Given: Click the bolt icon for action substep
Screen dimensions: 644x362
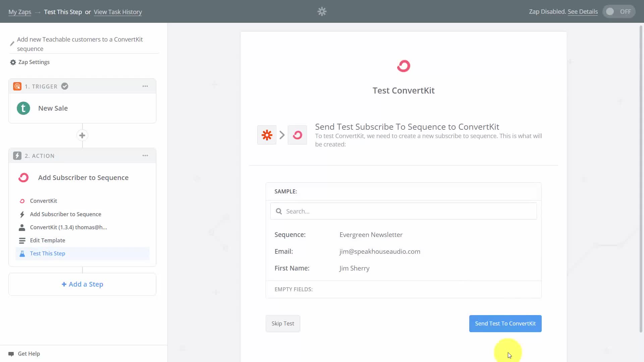Looking at the screenshot, I should (x=22, y=215).
